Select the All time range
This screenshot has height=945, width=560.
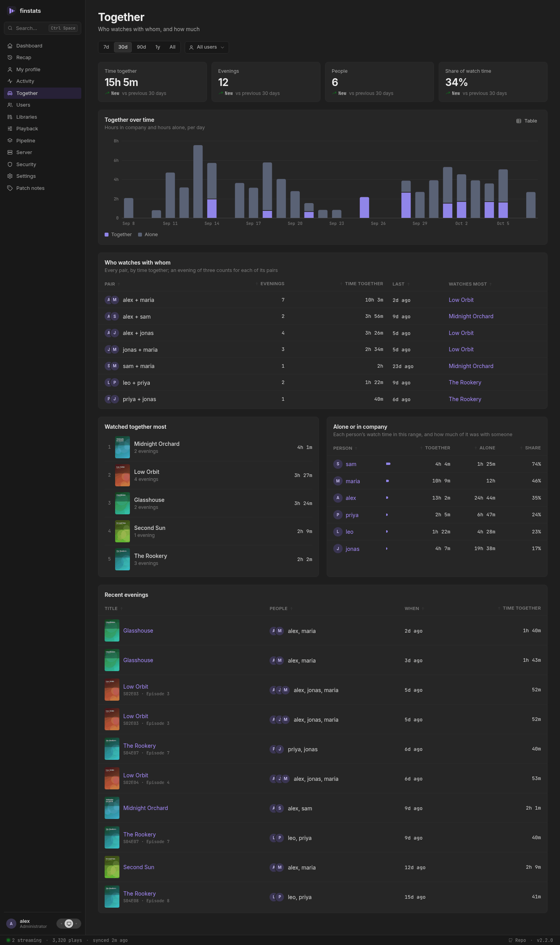(x=173, y=47)
